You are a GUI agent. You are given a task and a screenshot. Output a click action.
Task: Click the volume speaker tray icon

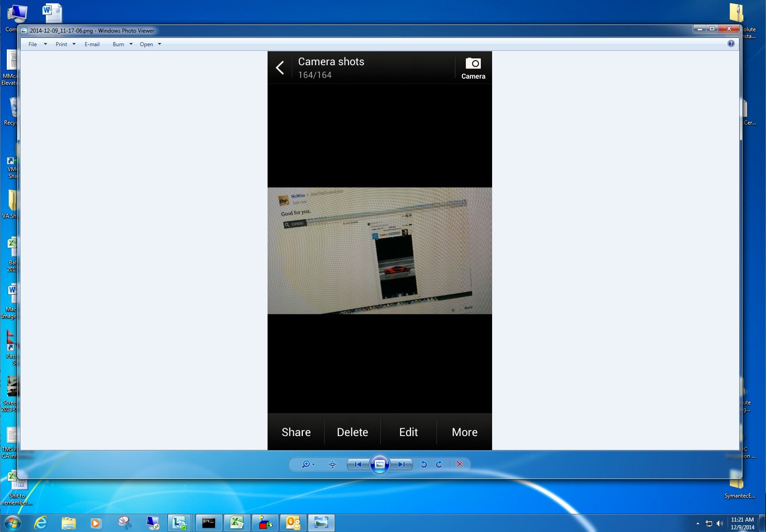720,523
